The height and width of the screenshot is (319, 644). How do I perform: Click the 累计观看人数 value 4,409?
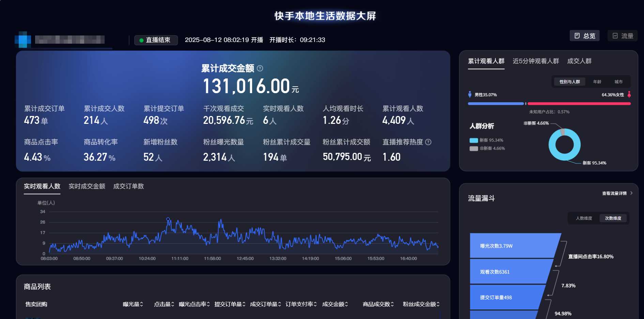(x=394, y=120)
